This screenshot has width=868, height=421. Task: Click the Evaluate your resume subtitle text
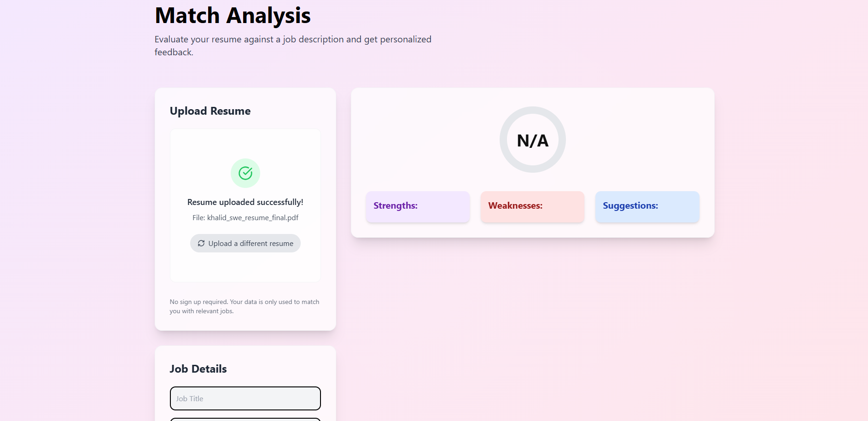(293, 46)
